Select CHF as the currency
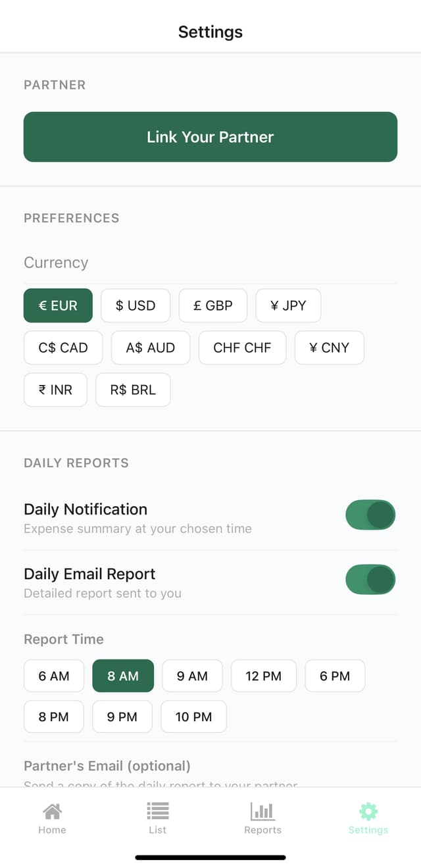 point(242,347)
